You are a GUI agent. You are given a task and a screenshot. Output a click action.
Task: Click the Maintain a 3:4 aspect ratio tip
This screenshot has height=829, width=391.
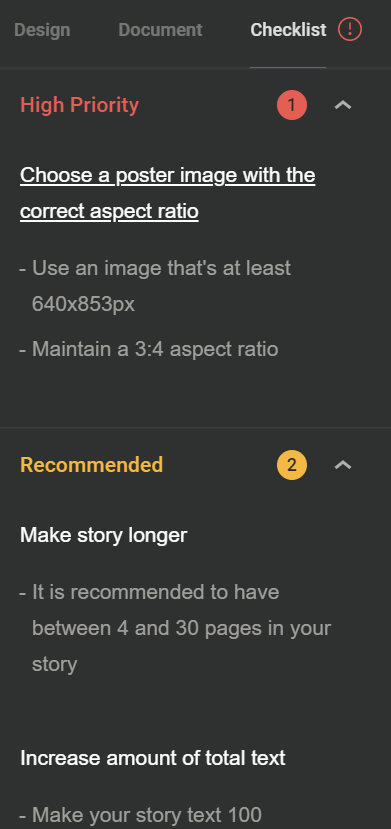149,349
